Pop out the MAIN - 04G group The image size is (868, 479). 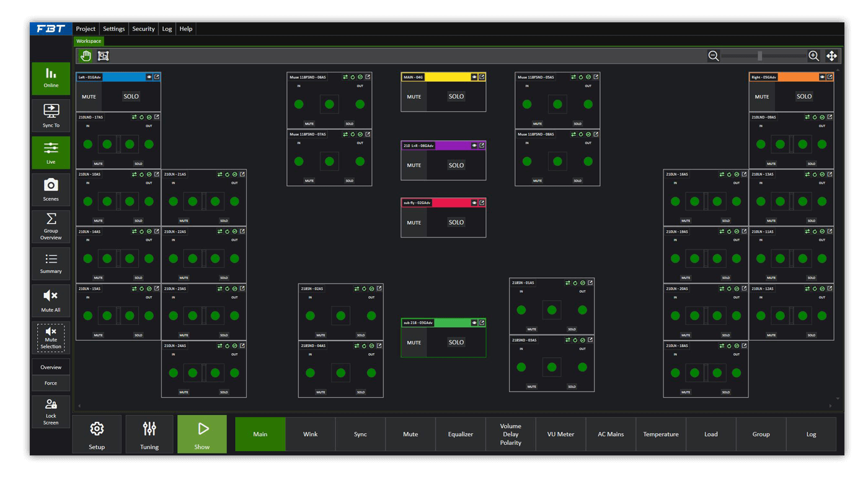coord(482,77)
